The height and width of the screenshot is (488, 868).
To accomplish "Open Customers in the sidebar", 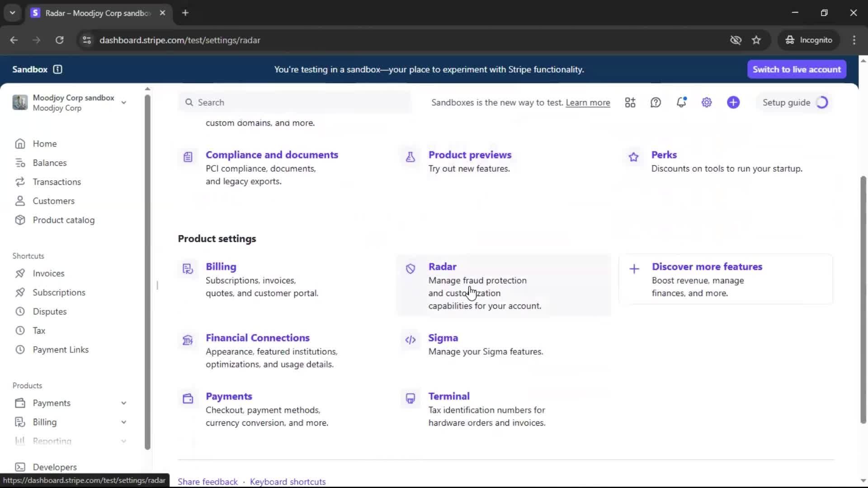I will [53, 201].
